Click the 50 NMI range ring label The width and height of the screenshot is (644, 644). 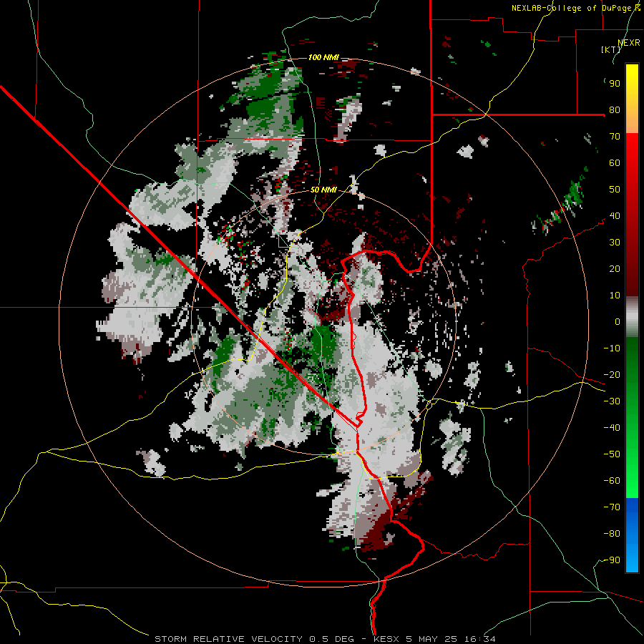coord(323,190)
